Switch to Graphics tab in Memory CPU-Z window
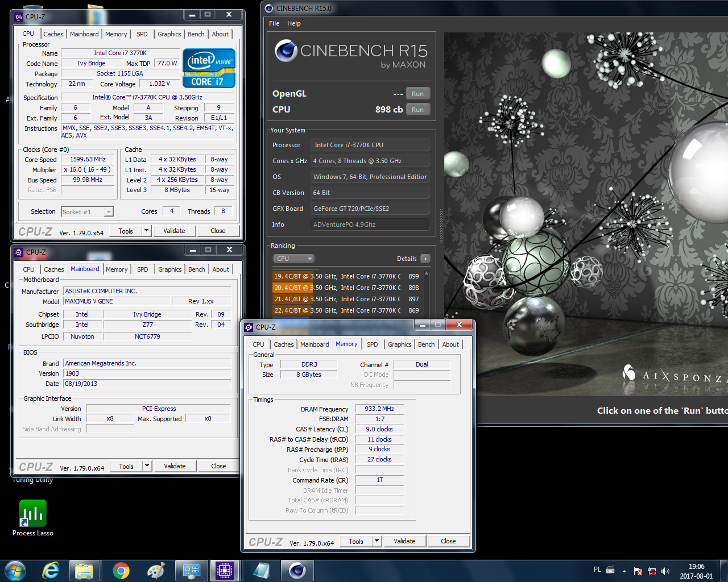This screenshot has height=582, width=728. (400, 344)
